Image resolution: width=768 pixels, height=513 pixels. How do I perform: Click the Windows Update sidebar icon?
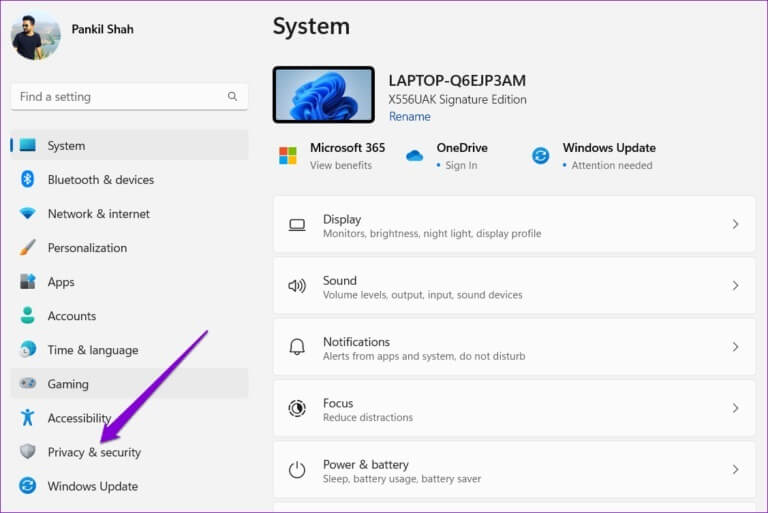click(x=28, y=486)
